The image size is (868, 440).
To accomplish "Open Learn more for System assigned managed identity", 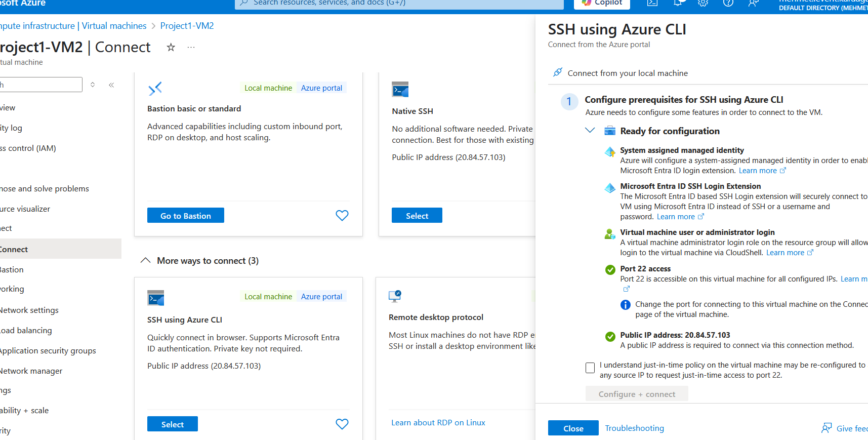I will point(762,171).
